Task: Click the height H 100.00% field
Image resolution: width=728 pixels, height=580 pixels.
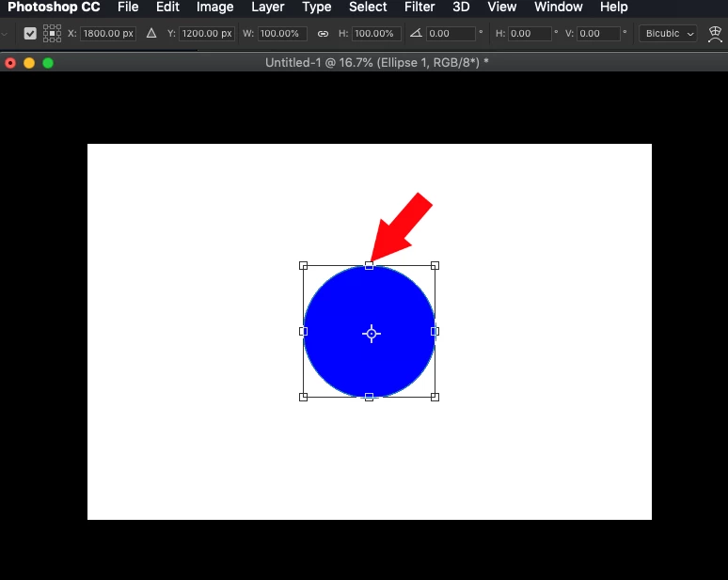Action: [376, 34]
